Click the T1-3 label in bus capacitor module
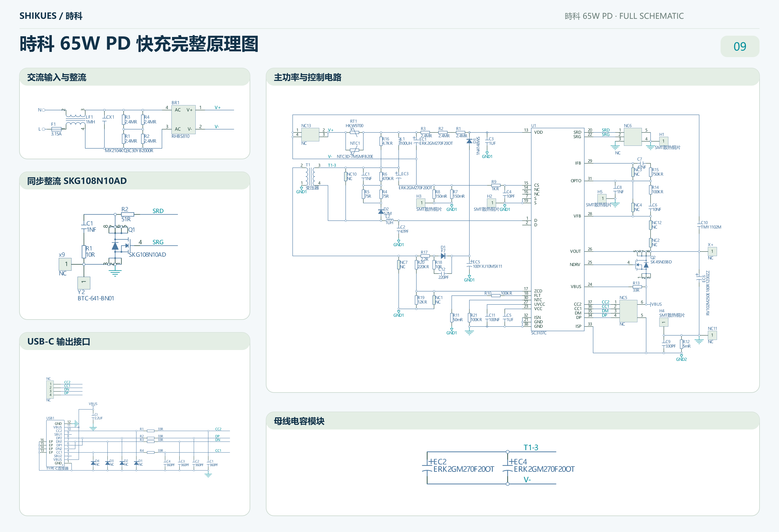This screenshot has width=779, height=532. [531, 447]
